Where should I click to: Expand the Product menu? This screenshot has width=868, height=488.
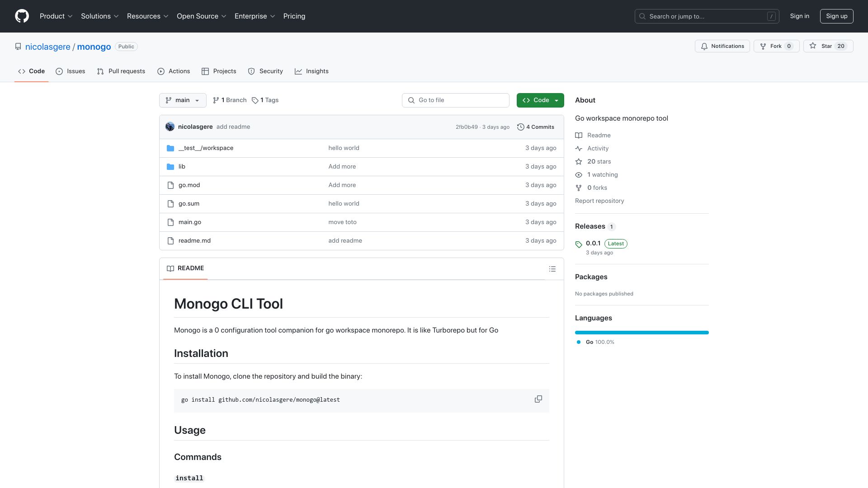coord(56,16)
